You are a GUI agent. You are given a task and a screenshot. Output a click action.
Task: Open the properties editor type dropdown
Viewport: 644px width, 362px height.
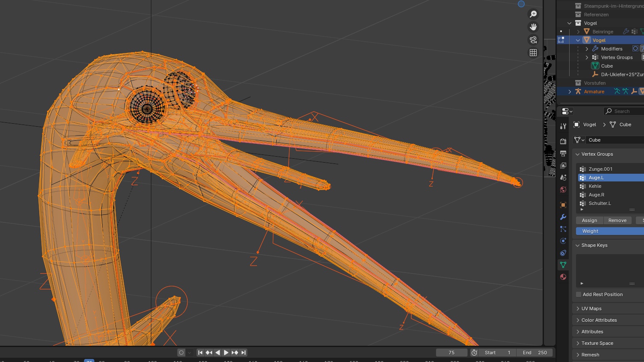[x=567, y=111]
